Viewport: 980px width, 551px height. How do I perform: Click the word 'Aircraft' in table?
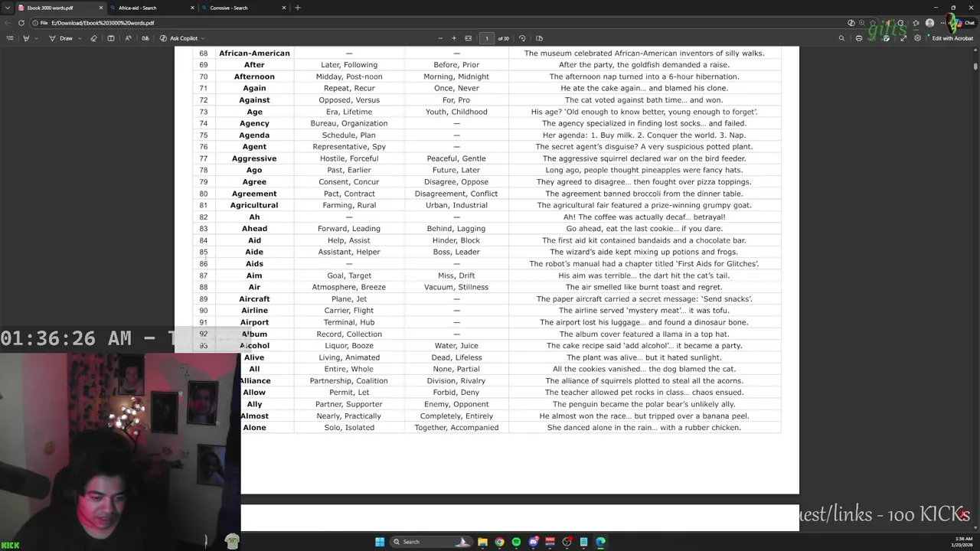click(x=254, y=298)
